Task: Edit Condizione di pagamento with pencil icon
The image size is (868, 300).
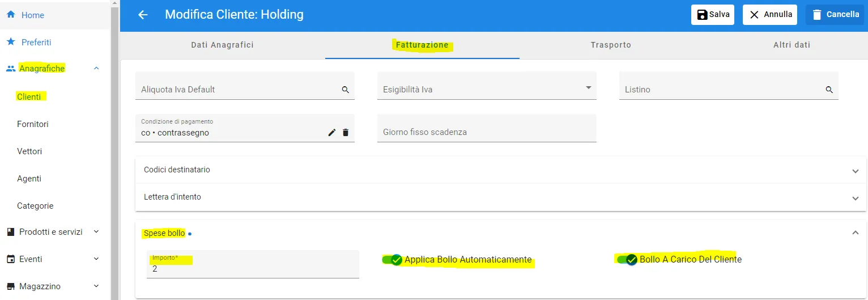Action: pyautogui.click(x=332, y=133)
